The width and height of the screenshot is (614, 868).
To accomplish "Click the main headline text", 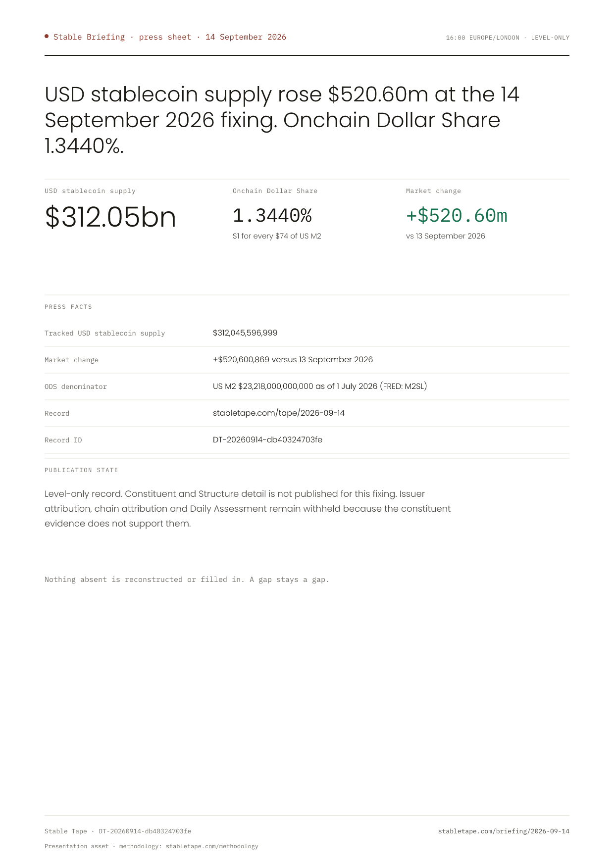I will coord(282,120).
